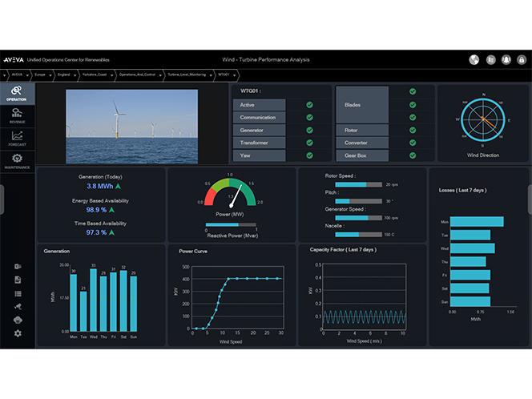Open the Revenue sidebar section
This screenshot has height=399, width=532.
[17, 116]
